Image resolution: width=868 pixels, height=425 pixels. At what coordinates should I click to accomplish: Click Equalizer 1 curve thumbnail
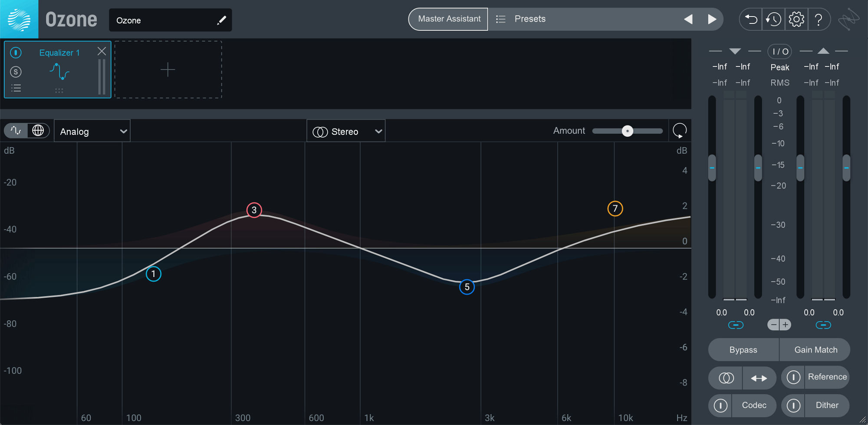coord(59,71)
